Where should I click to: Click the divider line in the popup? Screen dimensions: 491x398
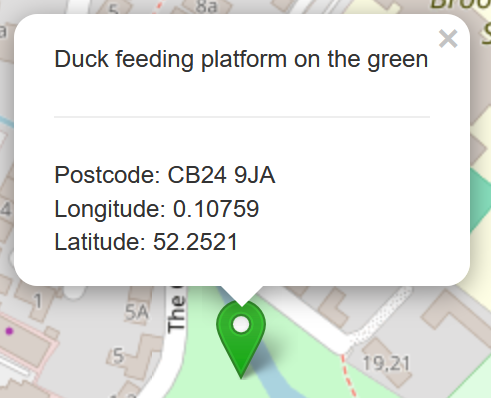pyautogui.click(x=242, y=117)
